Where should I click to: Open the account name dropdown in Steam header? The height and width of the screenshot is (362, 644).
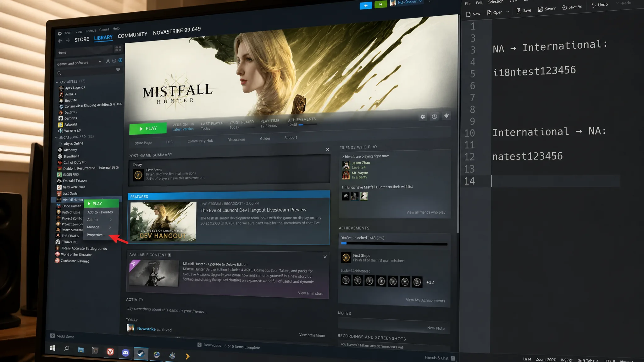pyautogui.click(x=420, y=2)
